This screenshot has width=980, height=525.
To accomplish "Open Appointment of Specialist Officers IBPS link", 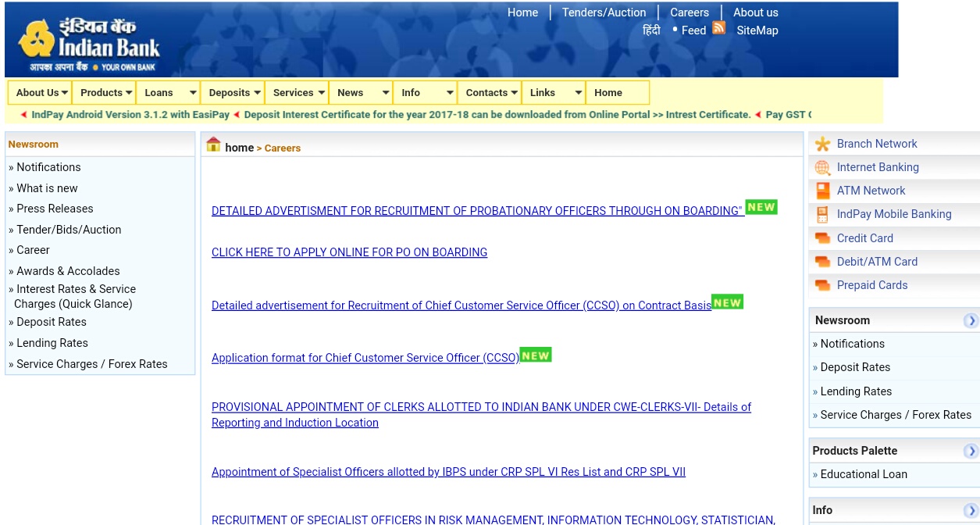I will click(448, 472).
